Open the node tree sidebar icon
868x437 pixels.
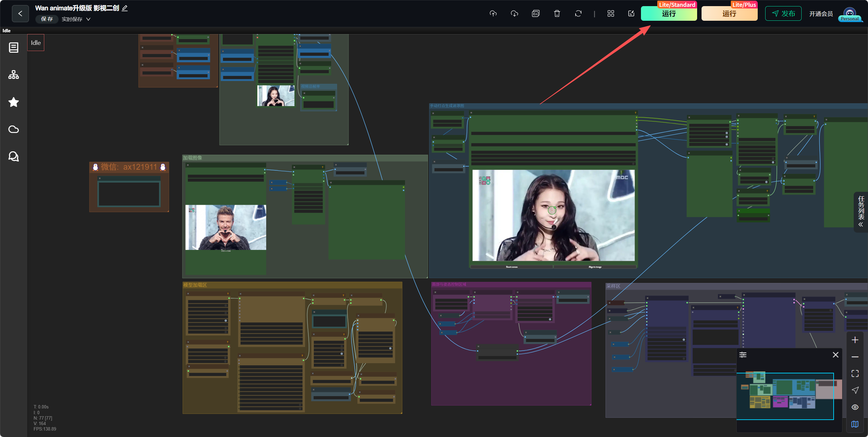14,75
